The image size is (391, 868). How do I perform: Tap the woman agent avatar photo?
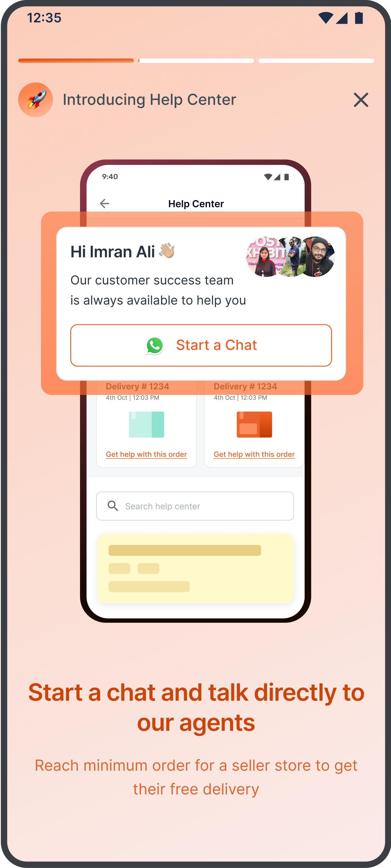pos(266,257)
